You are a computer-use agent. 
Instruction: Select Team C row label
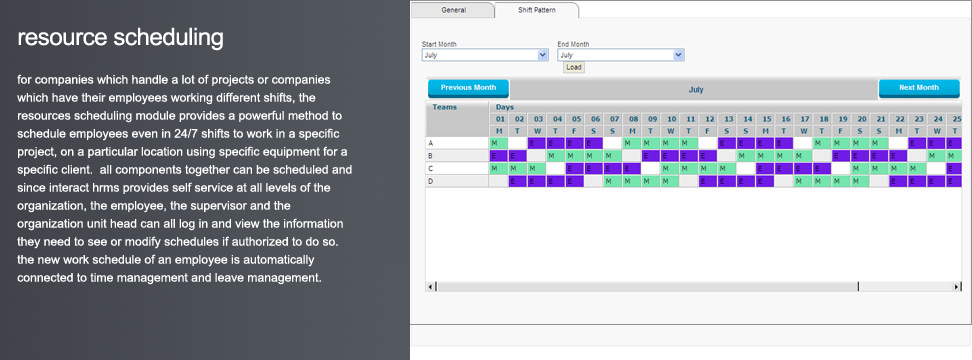pyautogui.click(x=457, y=169)
